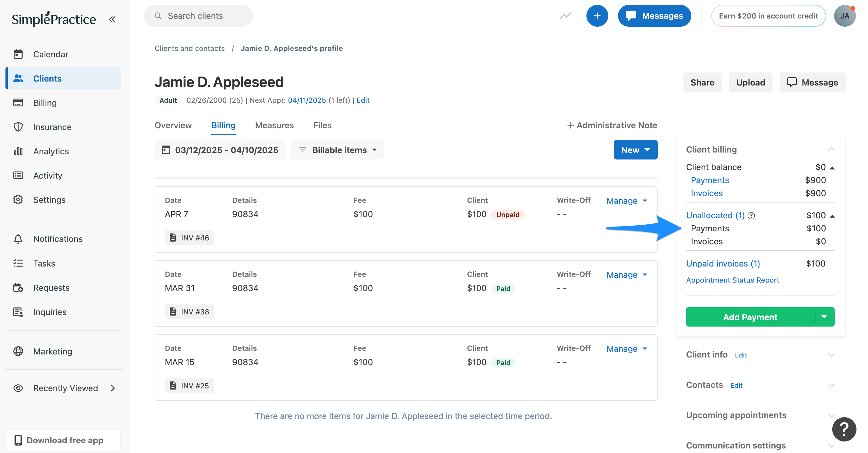Select the Analytics icon in the sidebar
The image size is (868, 453).
click(x=18, y=151)
